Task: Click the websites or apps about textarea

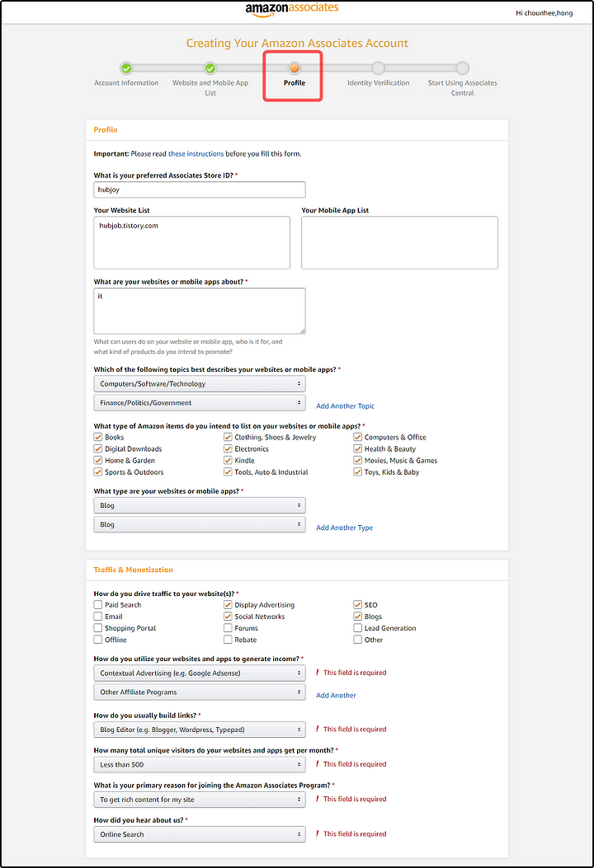Action: [200, 311]
